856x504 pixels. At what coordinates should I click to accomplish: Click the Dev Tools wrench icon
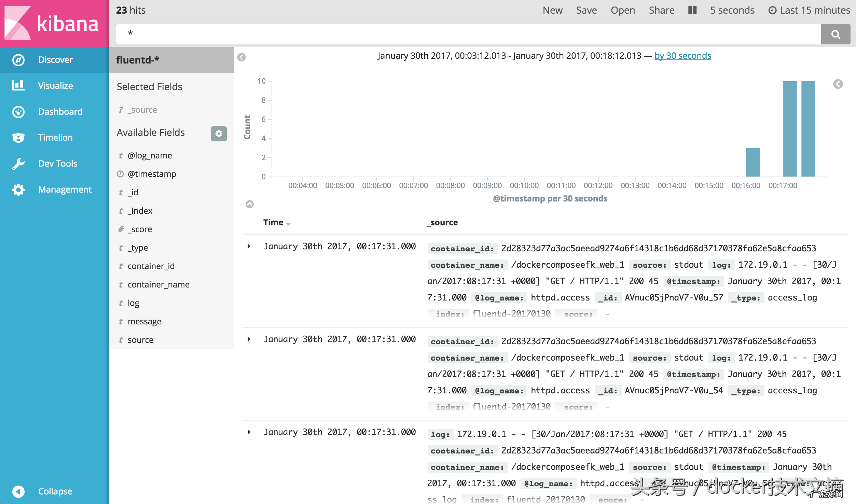tap(18, 164)
